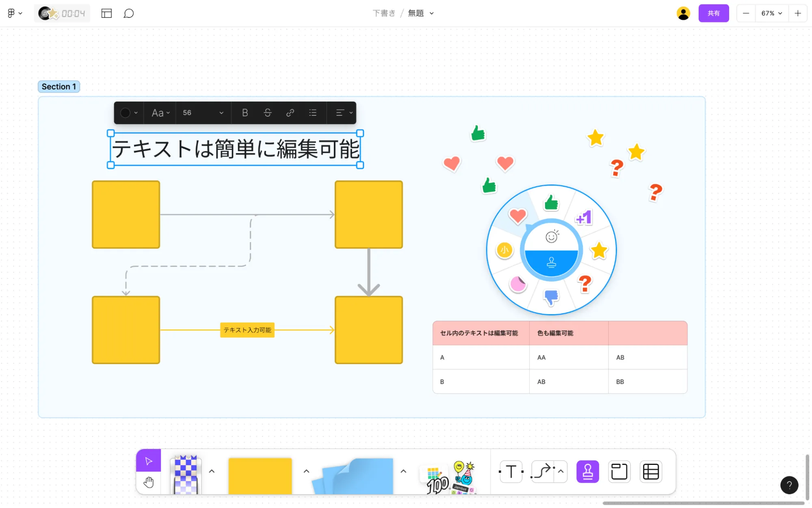Viewport: 812px width, 508px height.
Task: Select the text color swatch
Action: pos(125,112)
